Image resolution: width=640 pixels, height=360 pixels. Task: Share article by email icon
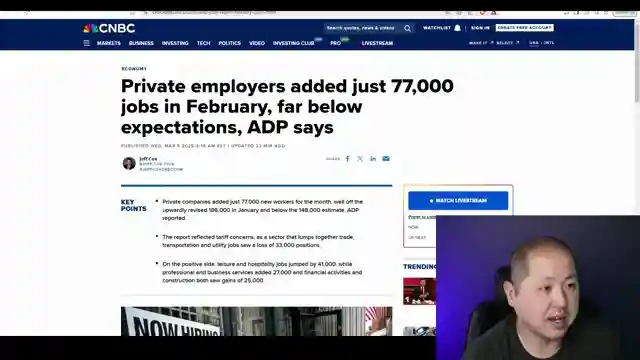pos(386,159)
